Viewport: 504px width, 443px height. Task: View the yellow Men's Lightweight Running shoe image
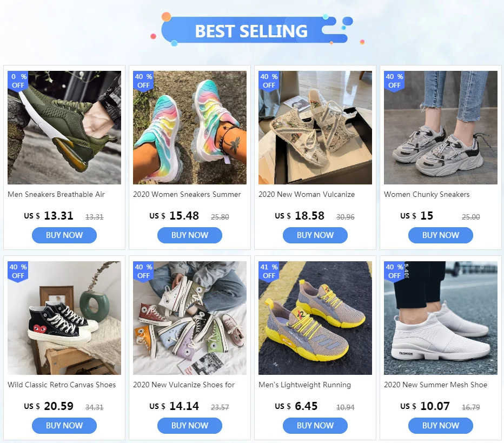(315, 318)
